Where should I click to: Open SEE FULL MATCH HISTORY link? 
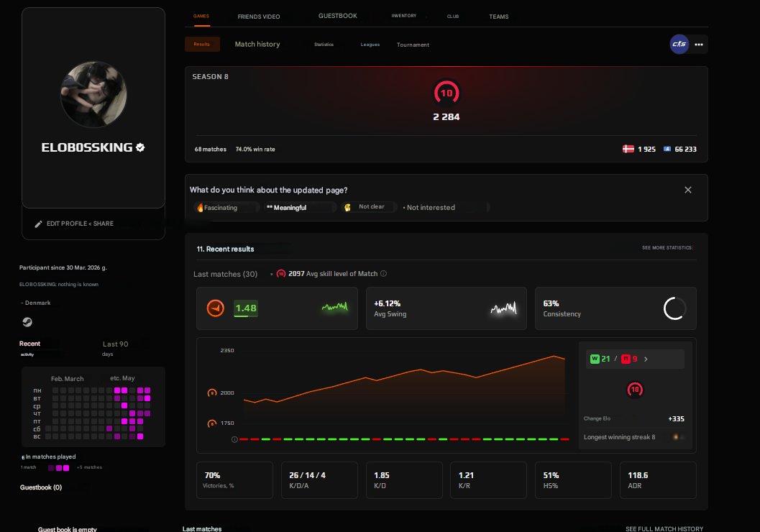(x=664, y=528)
